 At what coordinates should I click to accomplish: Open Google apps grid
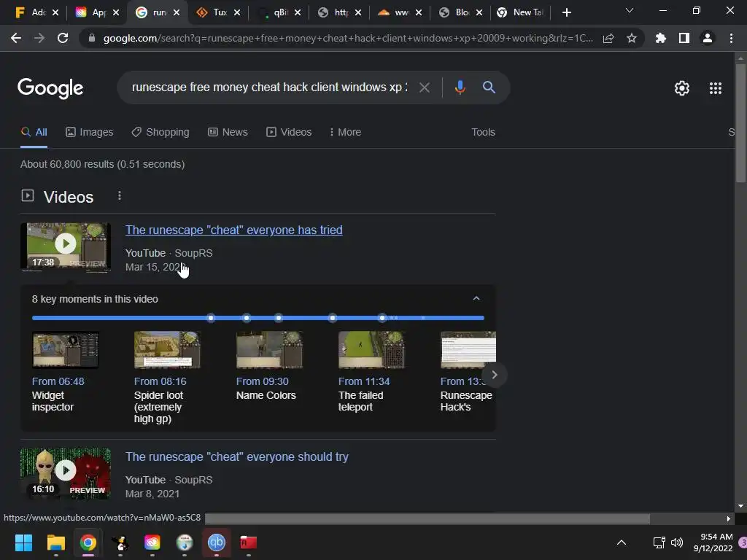tap(716, 88)
